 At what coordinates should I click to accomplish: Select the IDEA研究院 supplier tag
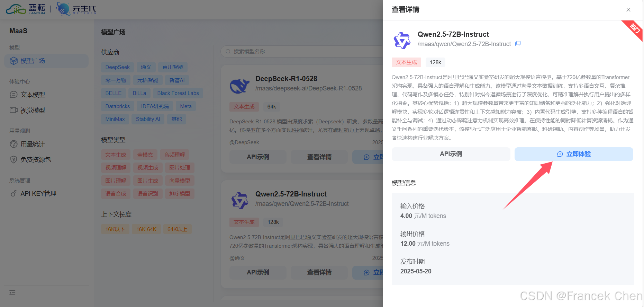click(x=155, y=106)
